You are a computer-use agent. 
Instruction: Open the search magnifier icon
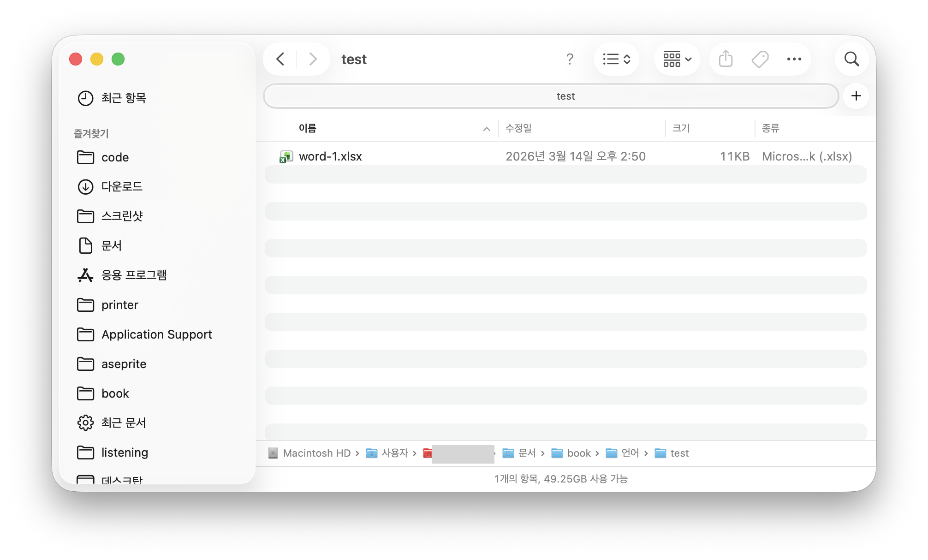pos(851,59)
